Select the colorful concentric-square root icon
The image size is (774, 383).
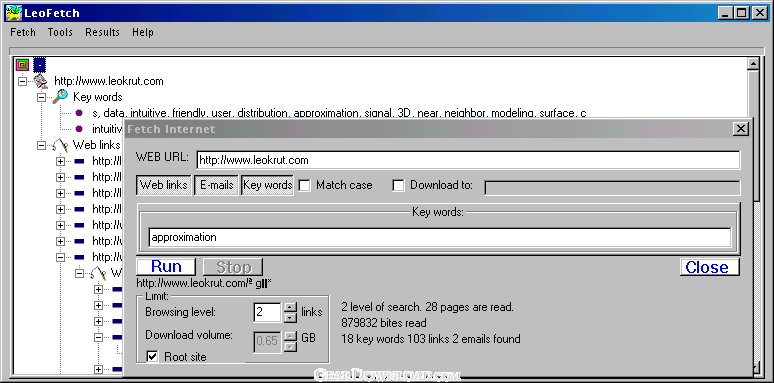pos(22,64)
